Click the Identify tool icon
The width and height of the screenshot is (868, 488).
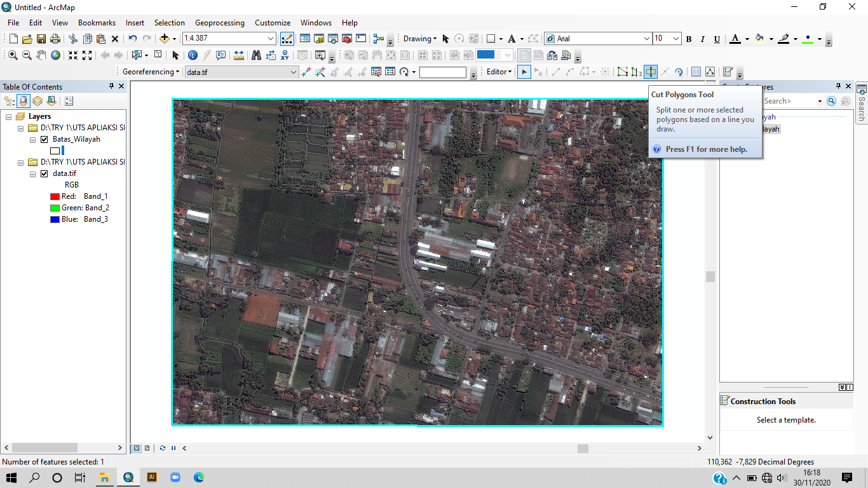pos(193,55)
